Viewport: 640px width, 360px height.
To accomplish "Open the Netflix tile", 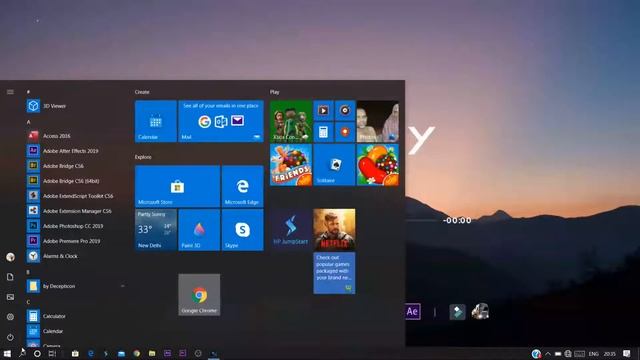I will [x=334, y=229].
